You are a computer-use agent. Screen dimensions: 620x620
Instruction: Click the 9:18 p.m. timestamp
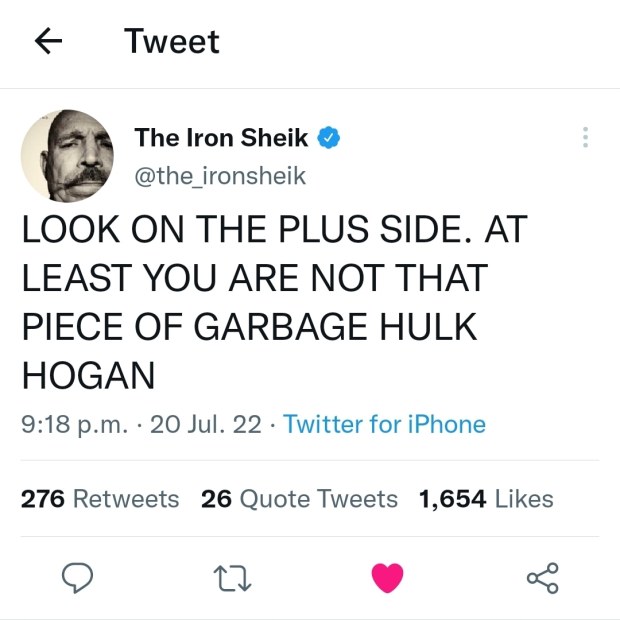(74, 424)
